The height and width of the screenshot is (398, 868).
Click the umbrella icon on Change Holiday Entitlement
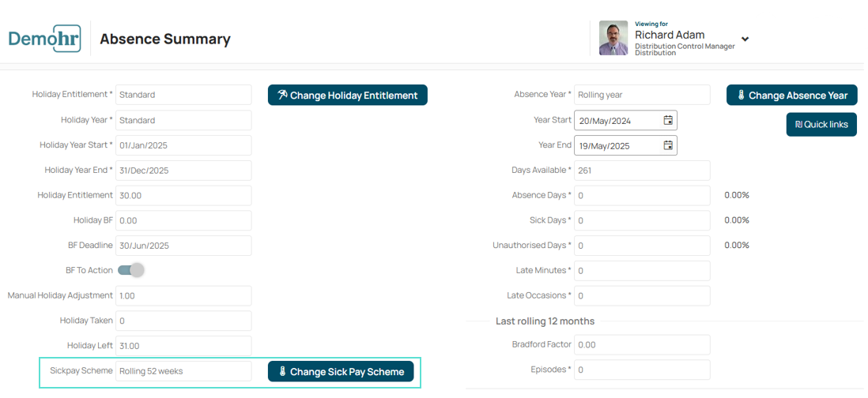click(x=282, y=95)
